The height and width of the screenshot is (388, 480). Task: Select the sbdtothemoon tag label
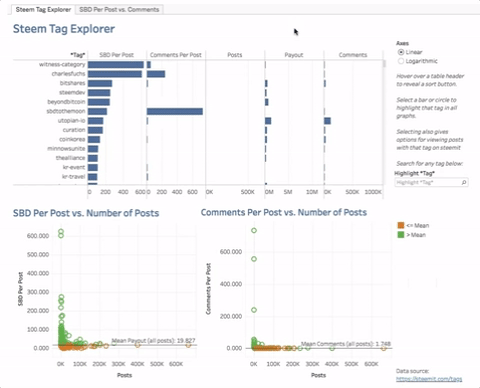(x=66, y=111)
